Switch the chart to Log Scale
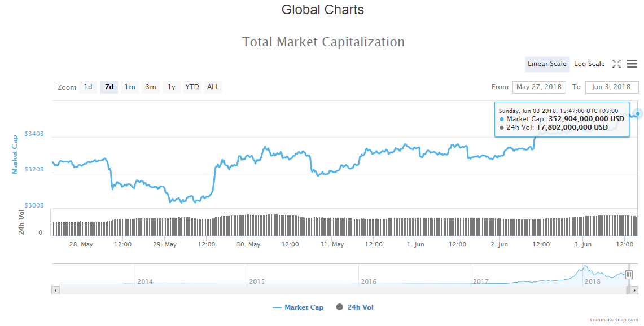 click(x=589, y=64)
